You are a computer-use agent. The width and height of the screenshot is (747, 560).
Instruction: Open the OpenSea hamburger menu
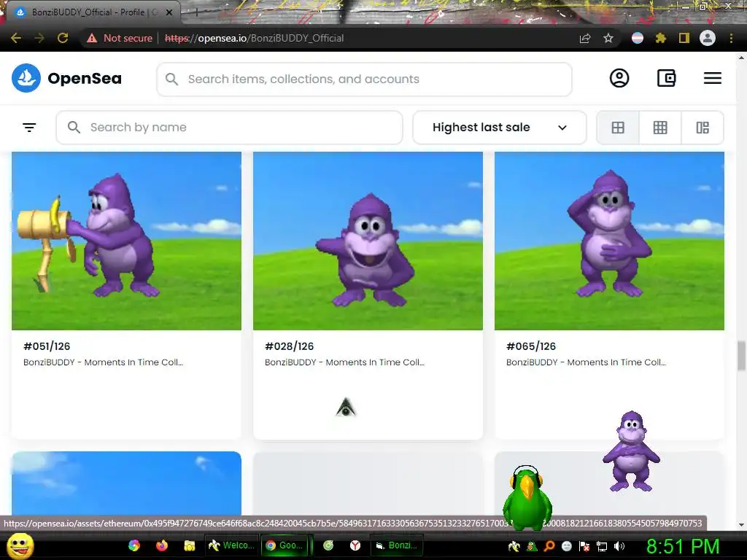713,78
